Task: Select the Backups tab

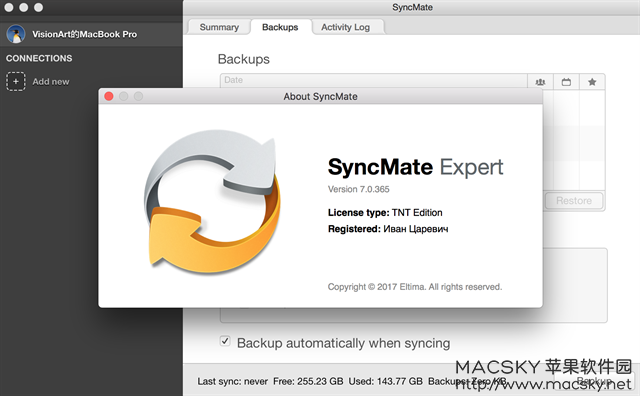Action: [x=280, y=27]
